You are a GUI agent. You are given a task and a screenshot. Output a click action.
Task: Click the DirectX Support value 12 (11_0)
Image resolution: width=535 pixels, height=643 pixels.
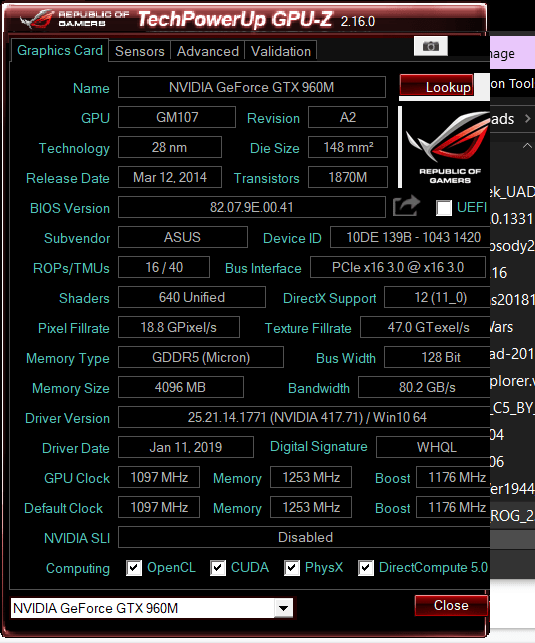coord(437,297)
